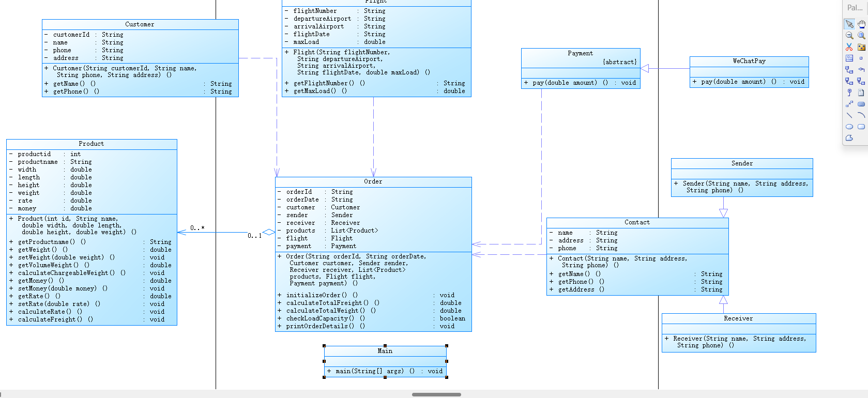This screenshot has width=868, height=398.
Task: Click the aggregation diamond near Order
Action: point(268,233)
